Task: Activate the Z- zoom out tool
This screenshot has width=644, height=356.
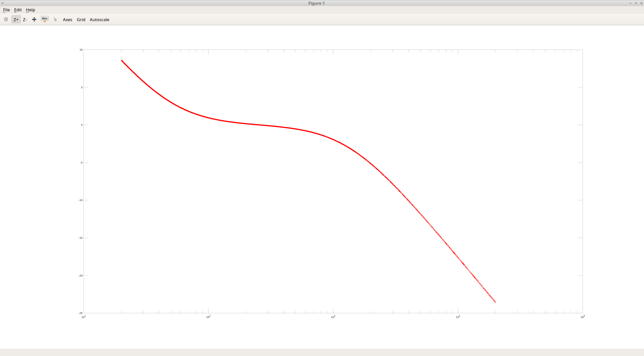Action: pos(25,19)
